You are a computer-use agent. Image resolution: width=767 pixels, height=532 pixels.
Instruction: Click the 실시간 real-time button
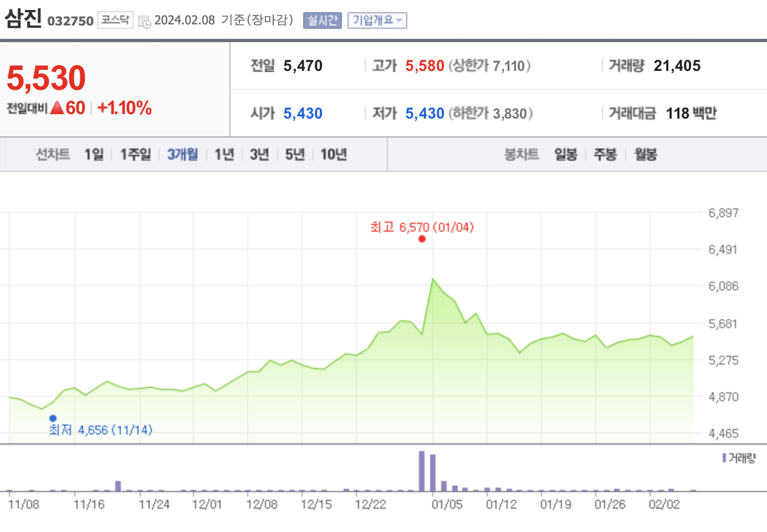(323, 21)
